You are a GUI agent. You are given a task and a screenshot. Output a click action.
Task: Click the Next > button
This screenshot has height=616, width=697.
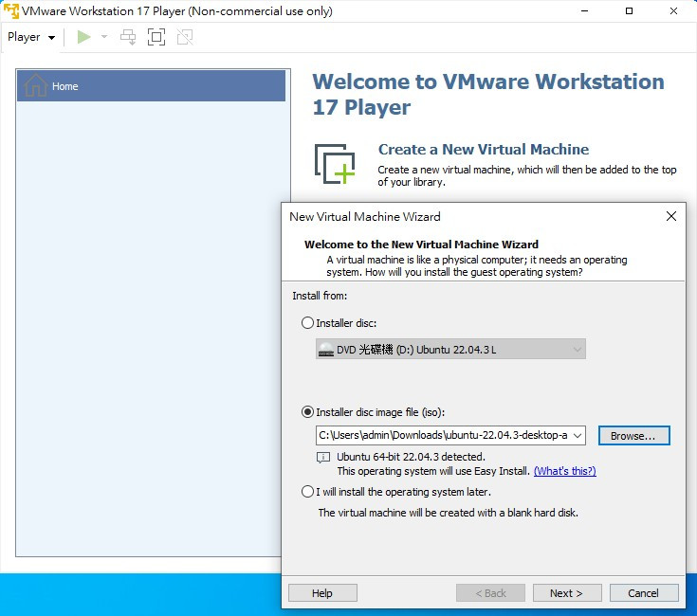pyautogui.click(x=567, y=593)
